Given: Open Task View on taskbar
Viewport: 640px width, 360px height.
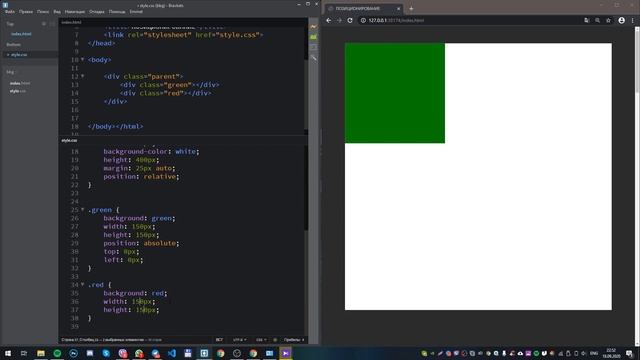Looking at the screenshot, I should [24, 353].
